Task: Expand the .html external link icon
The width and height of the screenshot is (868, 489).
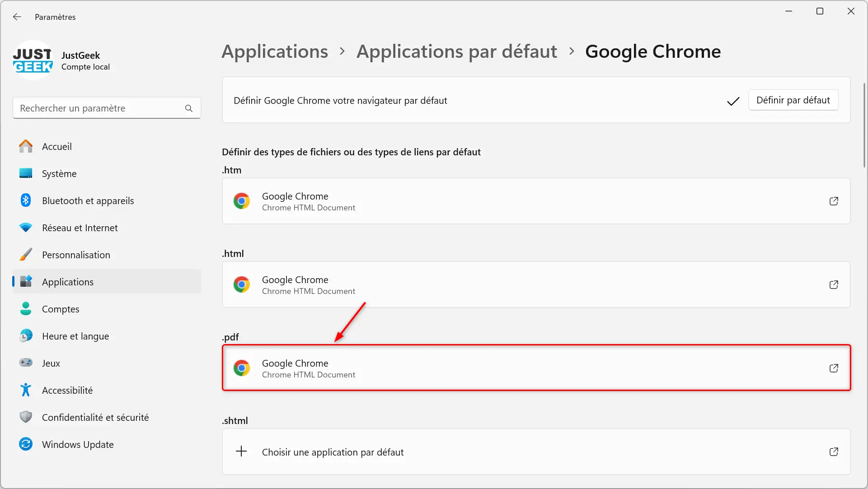Action: [x=833, y=285]
